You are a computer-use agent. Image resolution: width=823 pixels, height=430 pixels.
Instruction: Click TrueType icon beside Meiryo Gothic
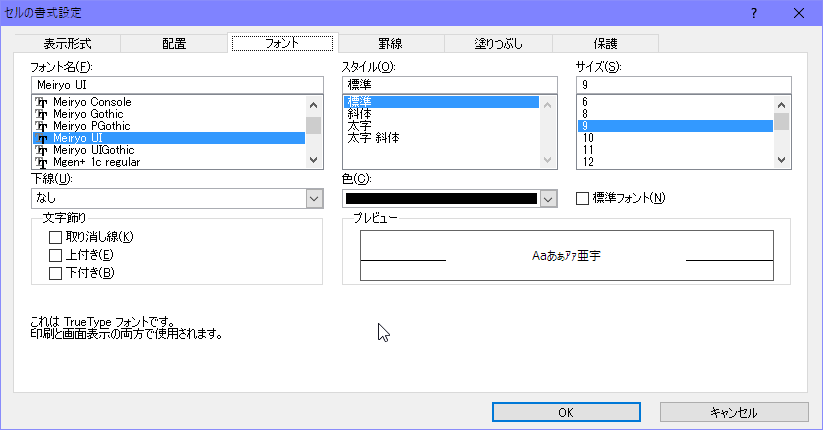click(x=41, y=114)
